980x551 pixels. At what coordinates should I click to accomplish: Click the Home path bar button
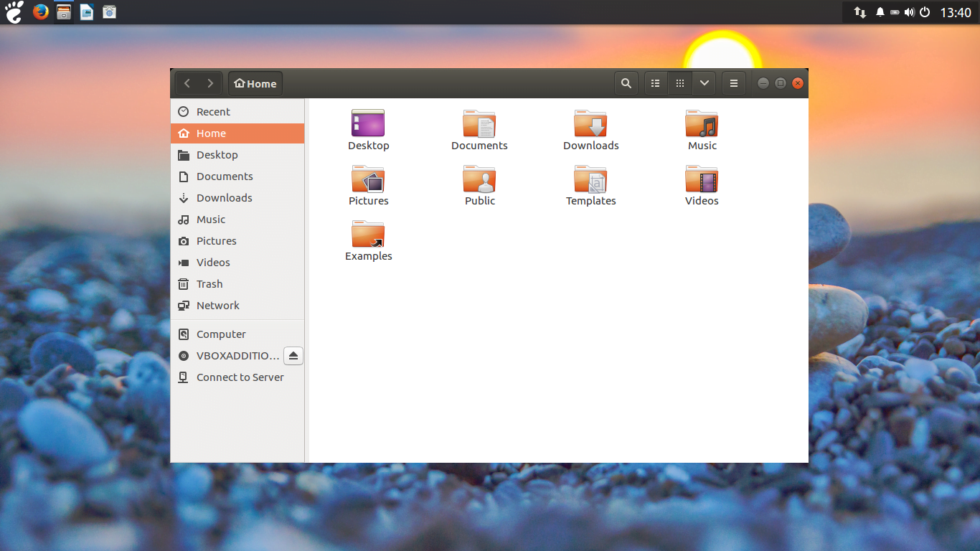(x=255, y=83)
